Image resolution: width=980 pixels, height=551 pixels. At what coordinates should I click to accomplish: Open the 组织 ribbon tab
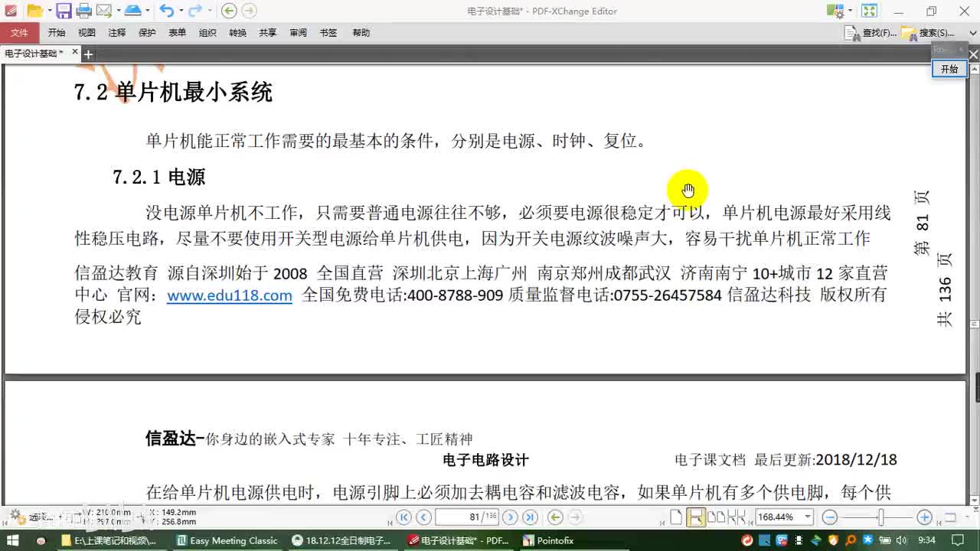point(207,33)
